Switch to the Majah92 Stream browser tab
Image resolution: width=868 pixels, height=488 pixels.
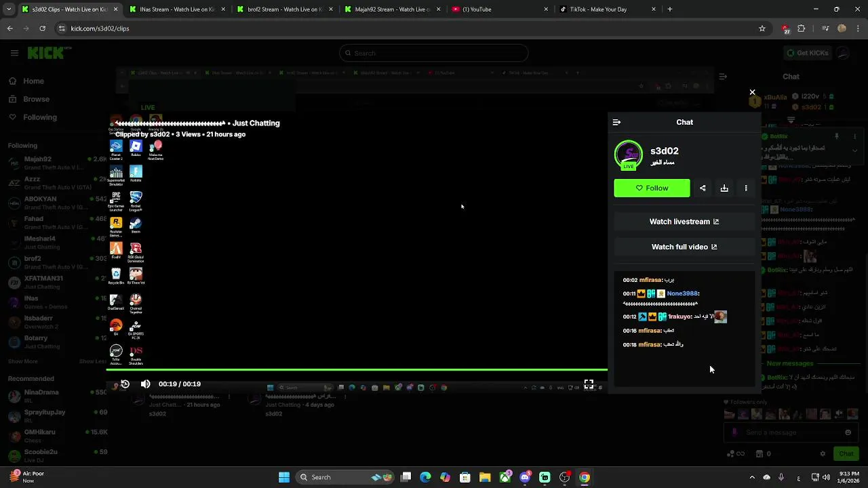click(x=391, y=9)
